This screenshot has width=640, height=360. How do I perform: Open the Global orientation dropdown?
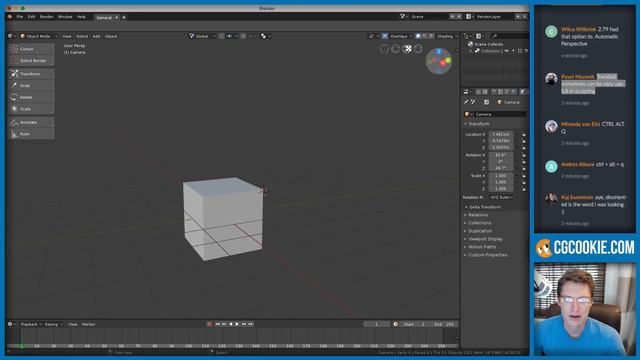[203, 36]
